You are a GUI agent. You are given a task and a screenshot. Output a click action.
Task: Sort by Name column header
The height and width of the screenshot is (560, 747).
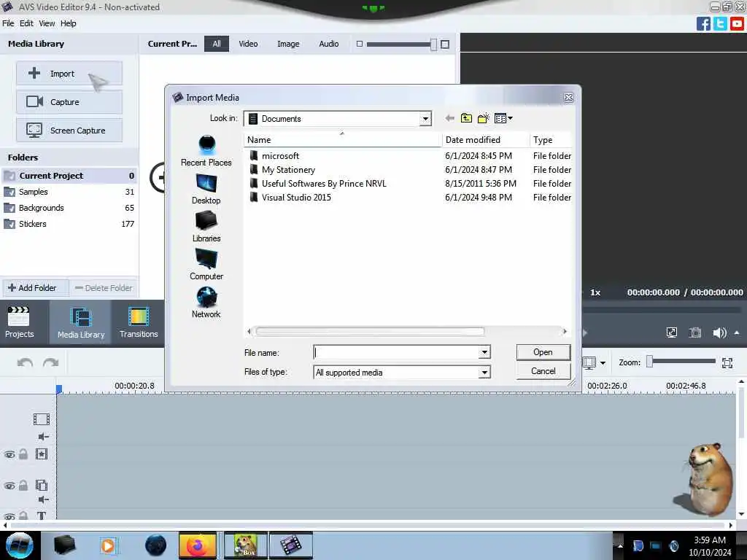pos(342,140)
